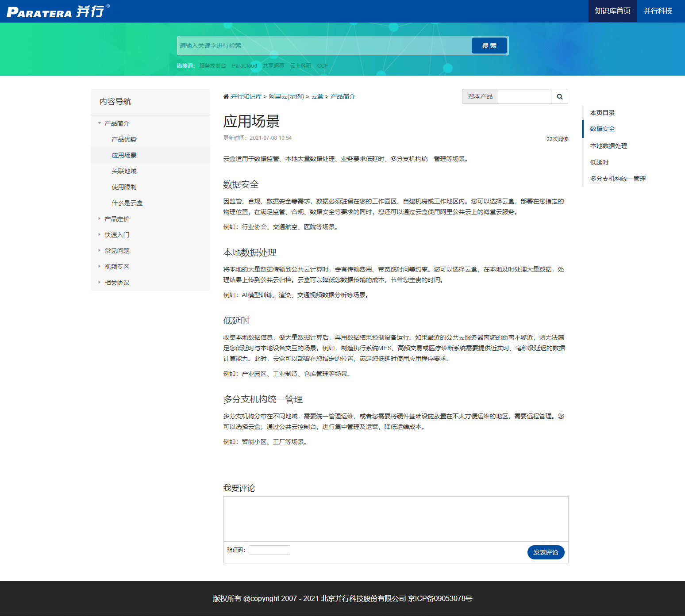Select hot word 服务控制台
This screenshot has height=616, width=685.
[x=212, y=65]
